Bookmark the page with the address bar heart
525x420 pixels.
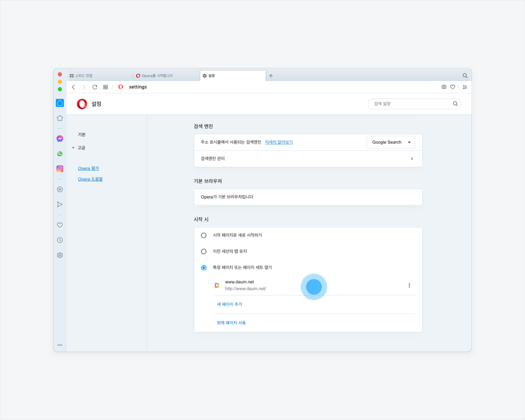click(453, 87)
